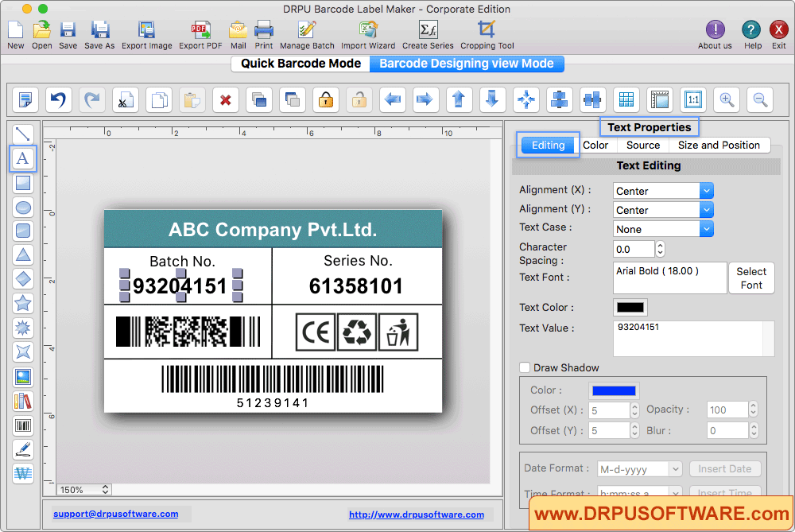Switch to the Color tab
The image size is (795, 532).
coord(595,146)
